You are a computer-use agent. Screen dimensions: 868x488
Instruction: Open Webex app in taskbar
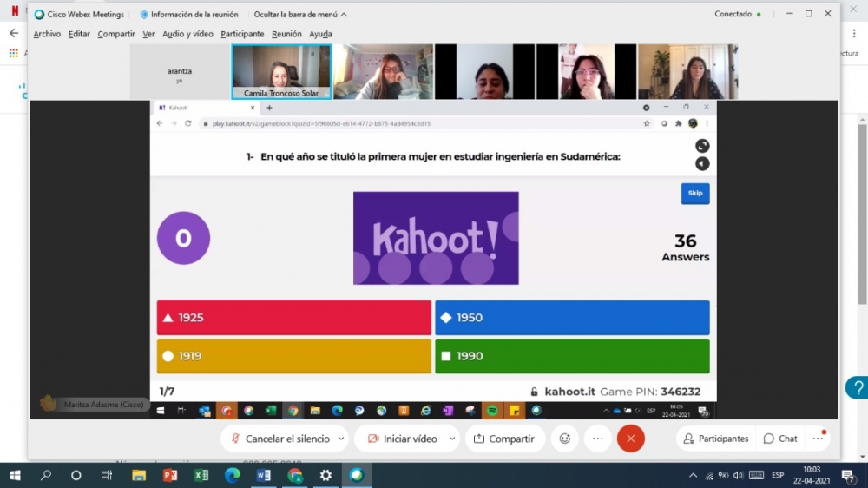357,475
